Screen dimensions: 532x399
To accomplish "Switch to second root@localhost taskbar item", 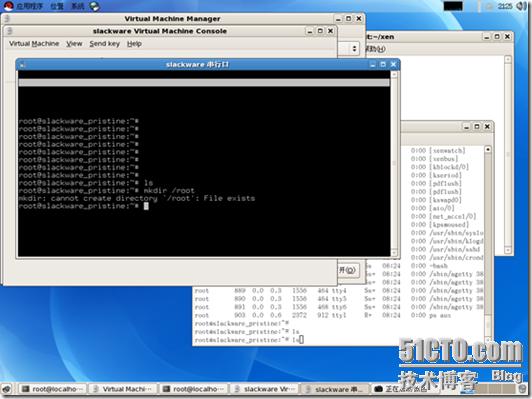I will point(193,389).
